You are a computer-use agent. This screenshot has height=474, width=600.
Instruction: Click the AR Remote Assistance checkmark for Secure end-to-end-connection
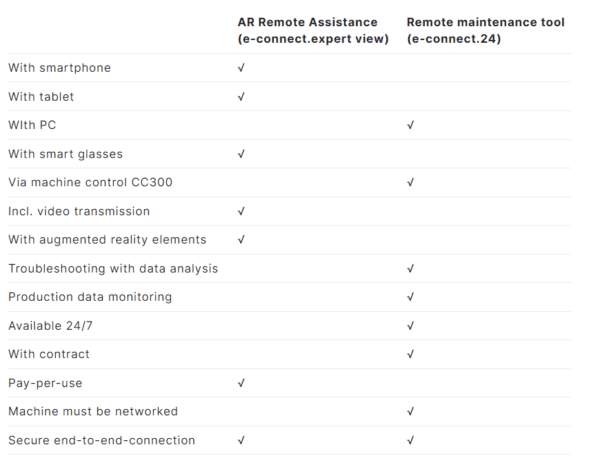click(241, 440)
